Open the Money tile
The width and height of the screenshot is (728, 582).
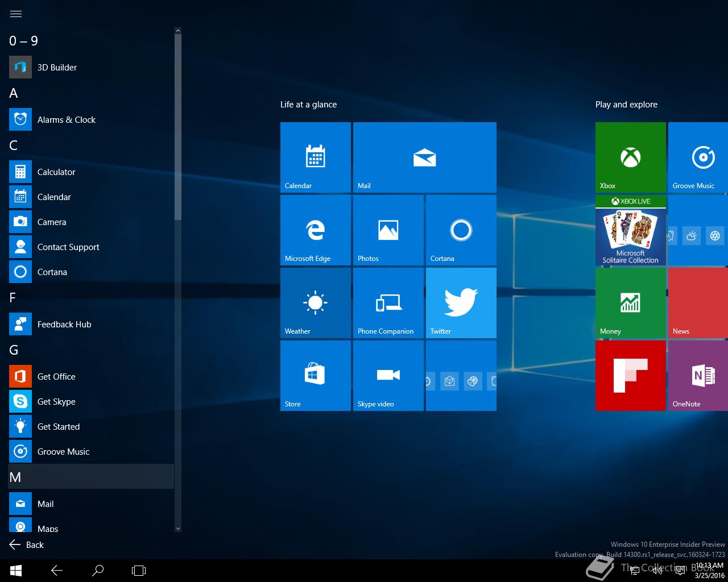tap(631, 303)
